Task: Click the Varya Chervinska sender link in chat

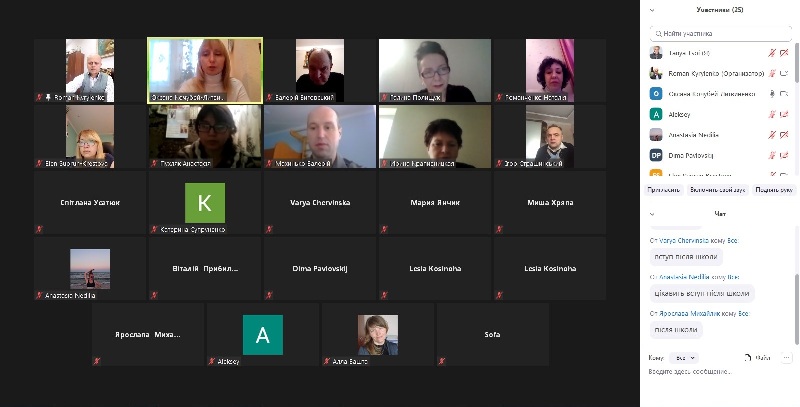Action: [x=684, y=240]
